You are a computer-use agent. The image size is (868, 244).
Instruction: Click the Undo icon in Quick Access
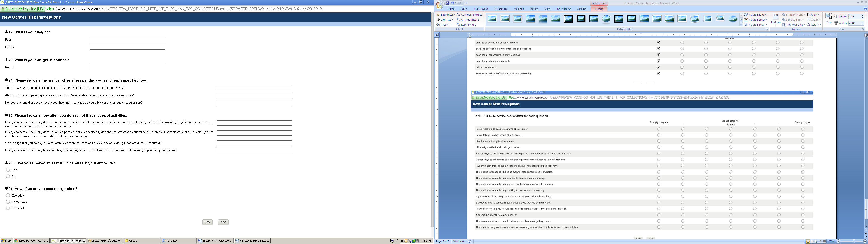point(453,3)
